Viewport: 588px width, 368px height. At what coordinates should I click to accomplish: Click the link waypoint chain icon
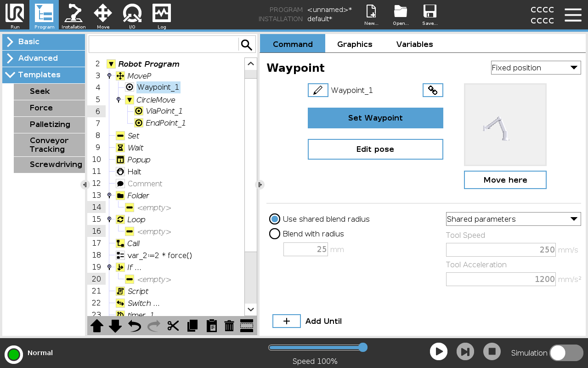433,90
